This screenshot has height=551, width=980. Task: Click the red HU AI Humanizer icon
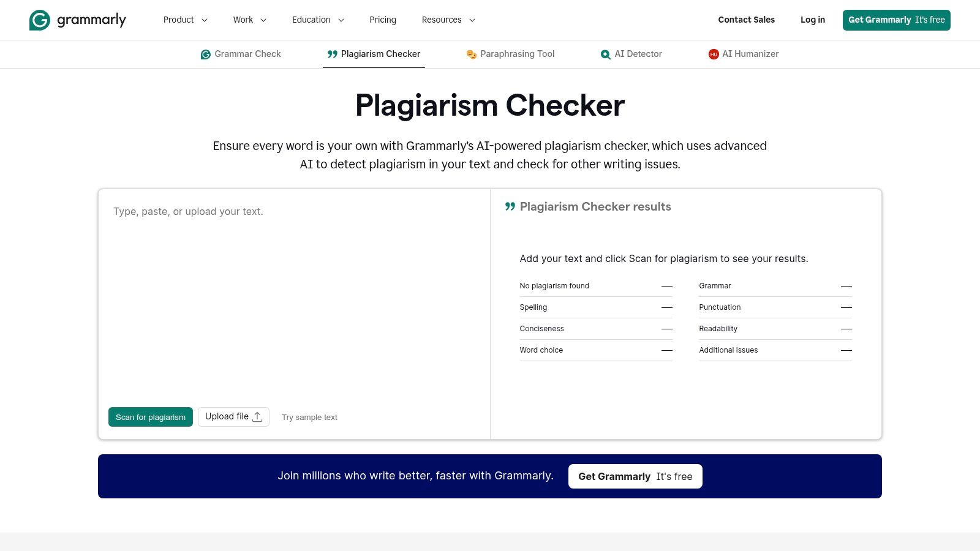click(713, 54)
